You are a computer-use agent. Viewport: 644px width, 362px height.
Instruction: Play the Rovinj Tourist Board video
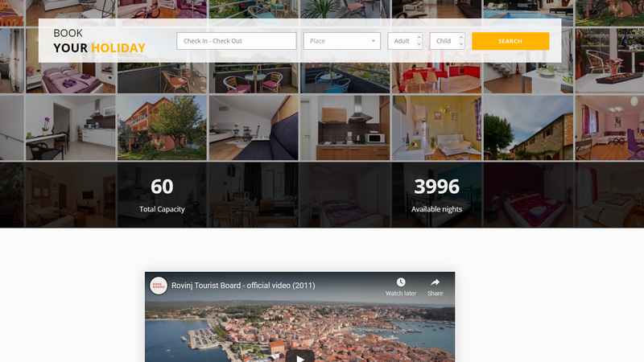coord(299,356)
